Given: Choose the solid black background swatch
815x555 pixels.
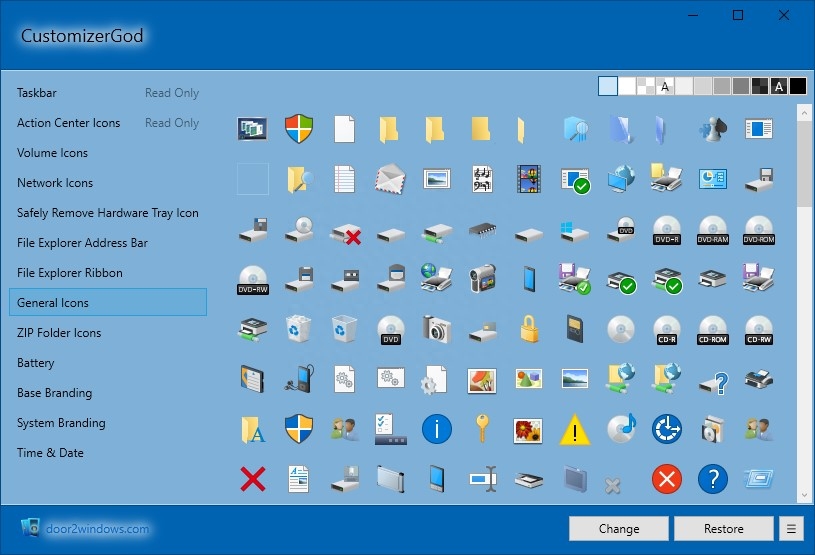Looking at the screenshot, I should pos(797,86).
